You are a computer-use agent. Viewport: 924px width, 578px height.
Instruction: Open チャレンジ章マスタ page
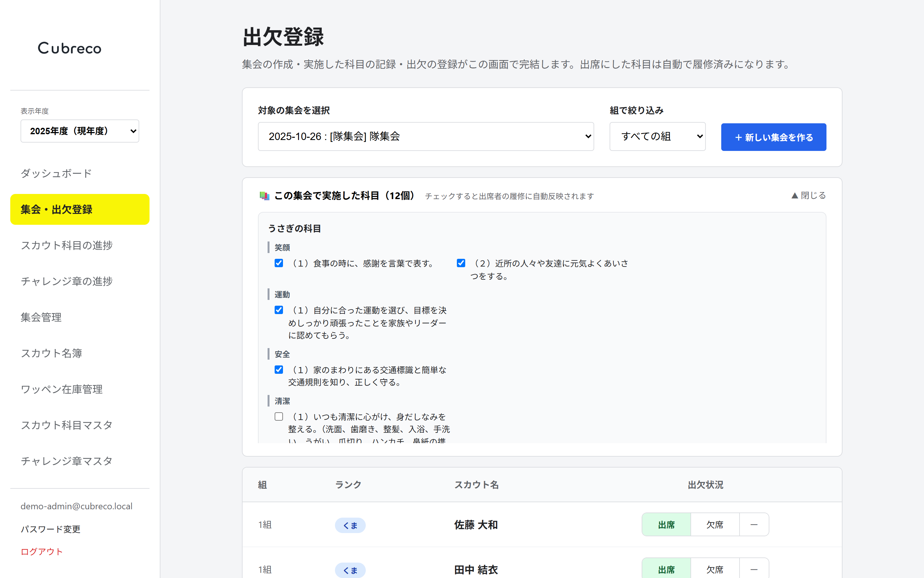tap(80, 461)
